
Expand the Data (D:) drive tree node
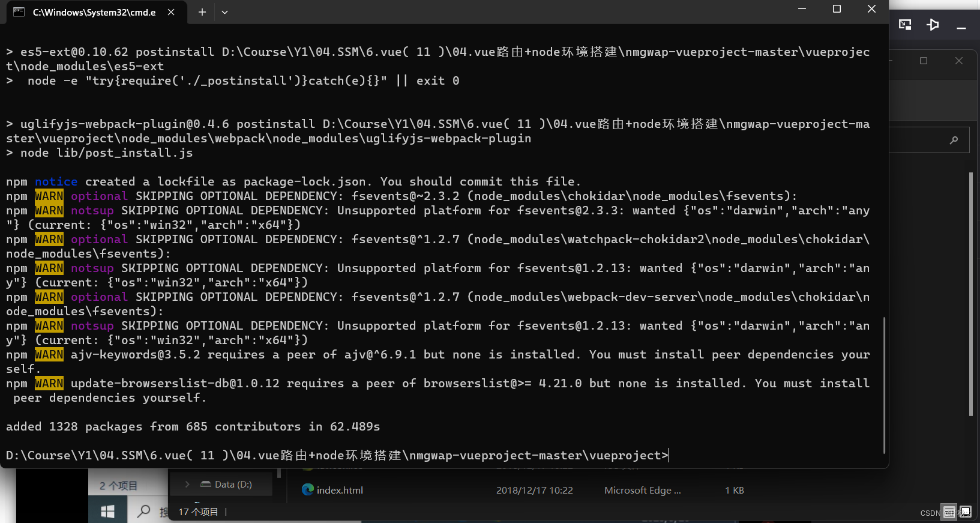click(187, 484)
